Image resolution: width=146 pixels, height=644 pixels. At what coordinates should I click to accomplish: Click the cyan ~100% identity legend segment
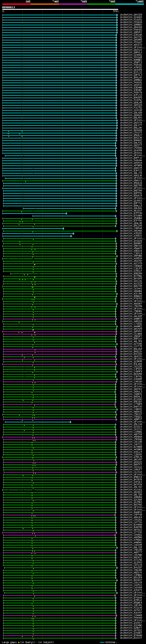click(x=130, y=4)
